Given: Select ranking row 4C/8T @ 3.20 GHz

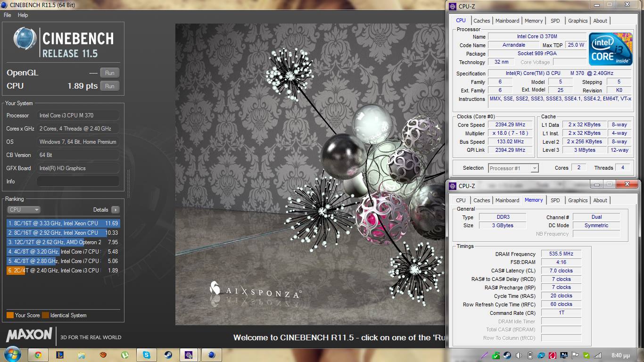Looking at the screenshot, I should point(63,252).
